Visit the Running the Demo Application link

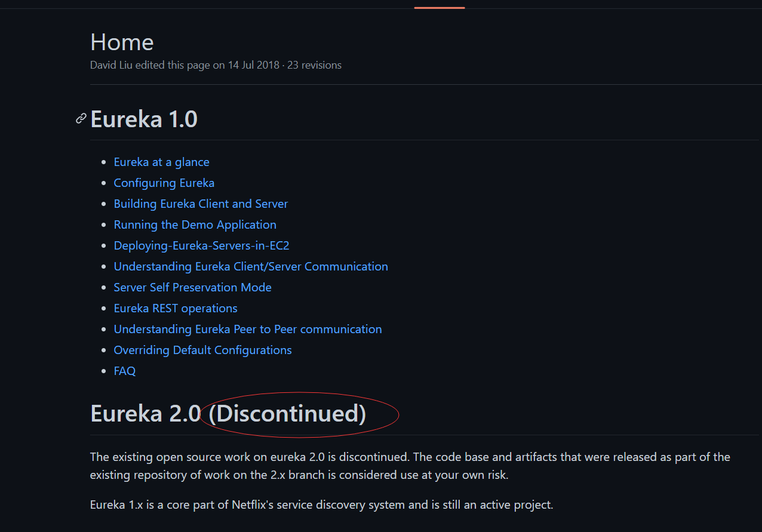pos(195,225)
